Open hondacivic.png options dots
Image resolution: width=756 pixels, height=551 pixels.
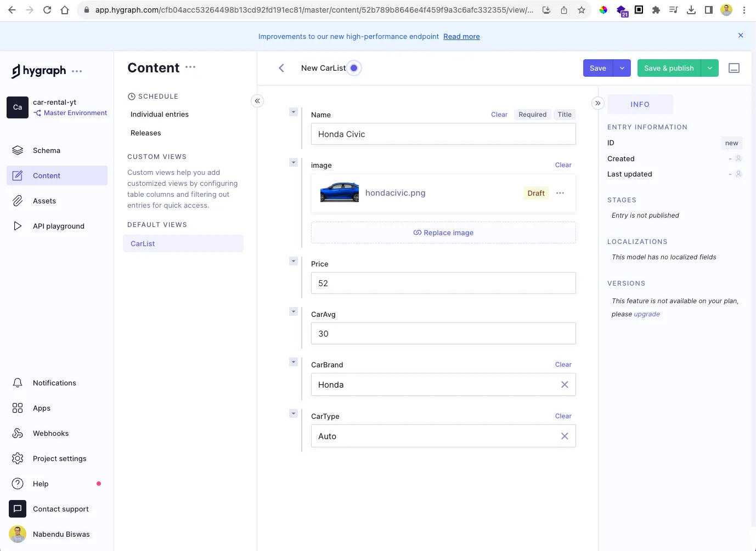pyautogui.click(x=560, y=193)
